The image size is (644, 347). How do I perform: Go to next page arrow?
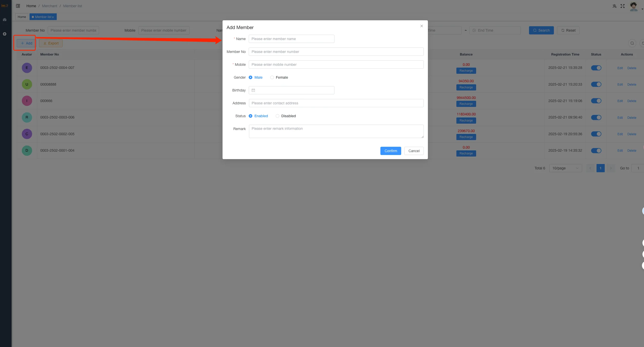click(x=611, y=168)
